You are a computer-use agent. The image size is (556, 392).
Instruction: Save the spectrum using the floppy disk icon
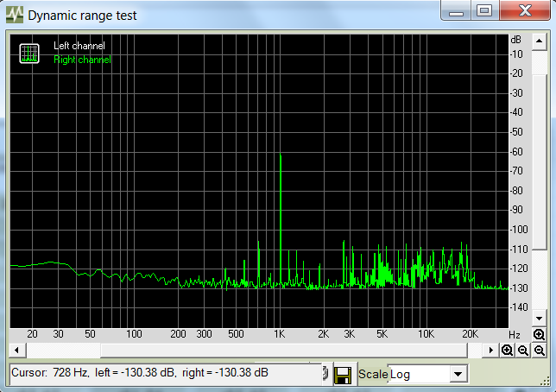343,374
